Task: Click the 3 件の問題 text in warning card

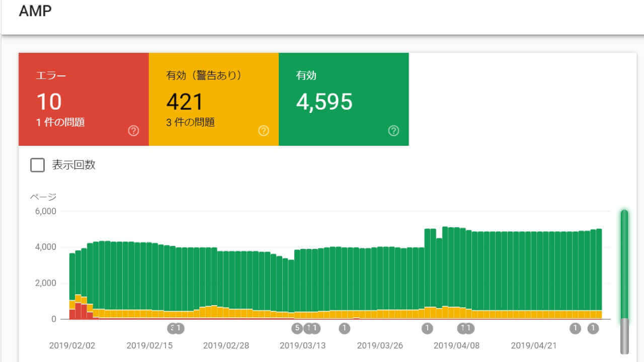Action: point(191,122)
